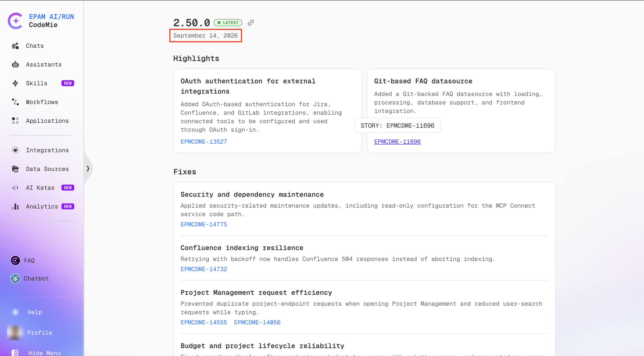Click the Help info icon
Screen dimensions: 644x356
pos(15,312)
